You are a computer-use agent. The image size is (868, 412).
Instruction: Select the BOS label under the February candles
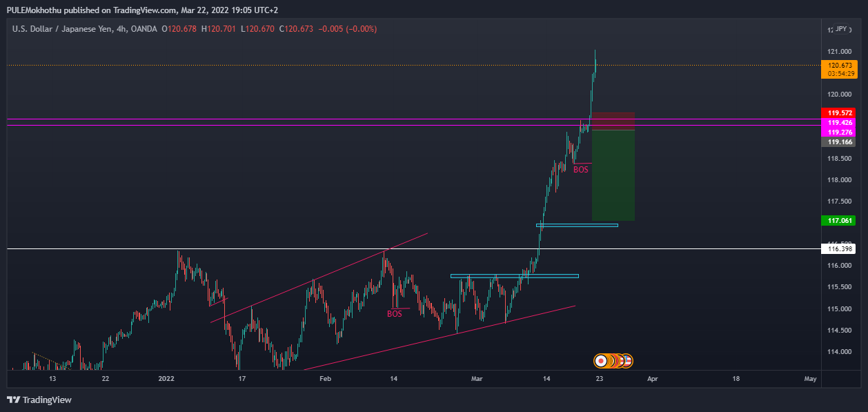394,314
